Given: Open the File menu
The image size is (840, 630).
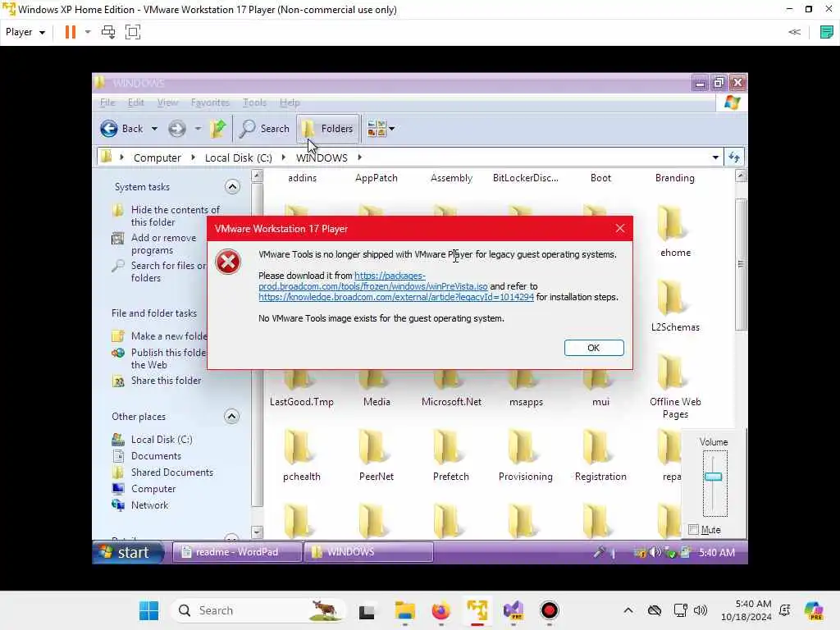Looking at the screenshot, I should pyautogui.click(x=107, y=103).
